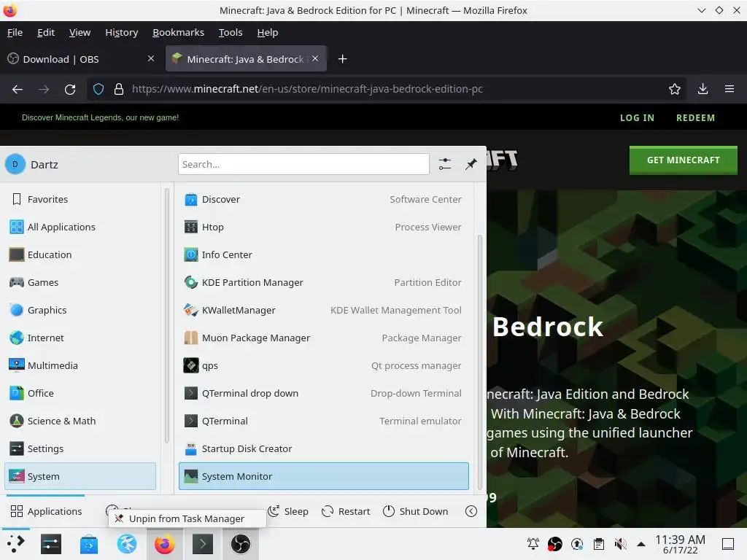This screenshot has width=747, height=560.
Task: Open History menu in Firefox
Action: pyautogui.click(x=122, y=32)
